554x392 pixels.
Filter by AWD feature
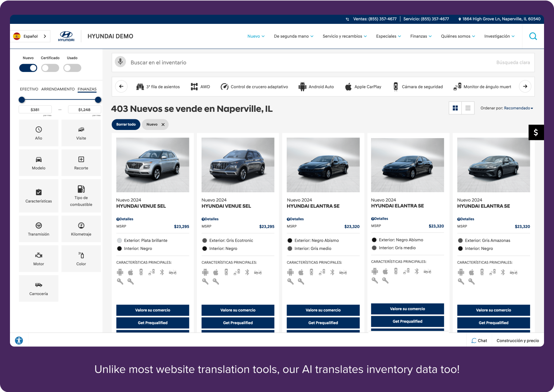200,87
